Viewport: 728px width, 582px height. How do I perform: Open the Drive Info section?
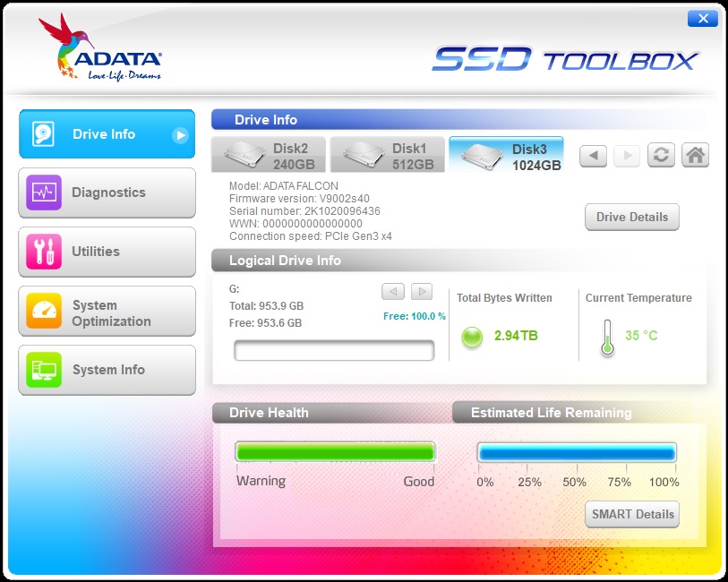(x=107, y=134)
